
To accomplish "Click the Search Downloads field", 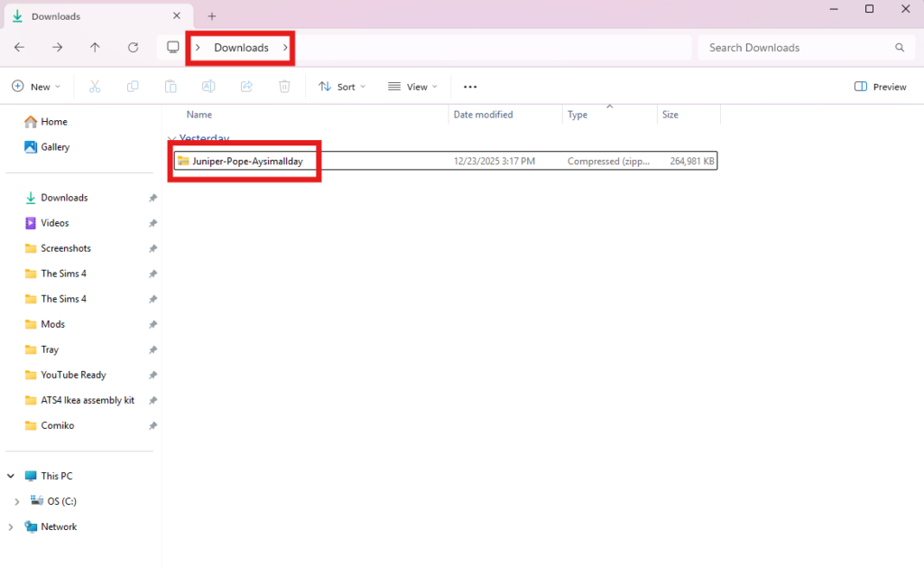I will 794,48.
